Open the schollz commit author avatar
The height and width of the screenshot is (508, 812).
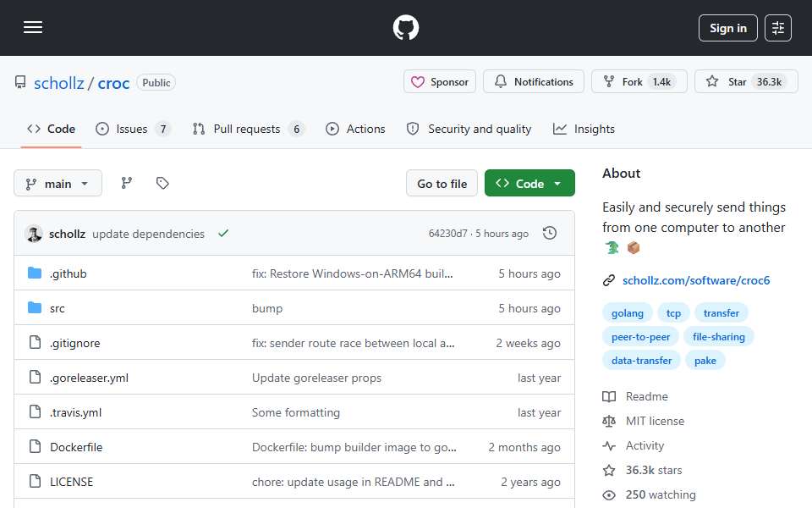(34, 234)
